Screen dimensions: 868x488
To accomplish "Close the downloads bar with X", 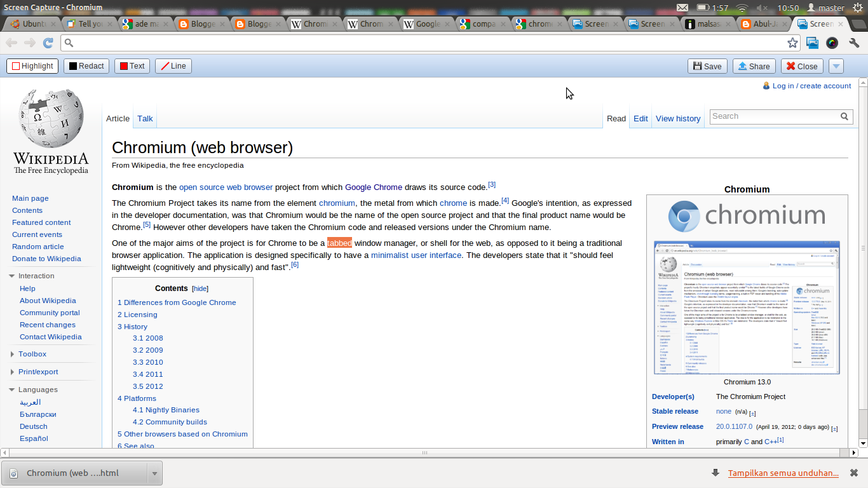I will click(854, 473).
